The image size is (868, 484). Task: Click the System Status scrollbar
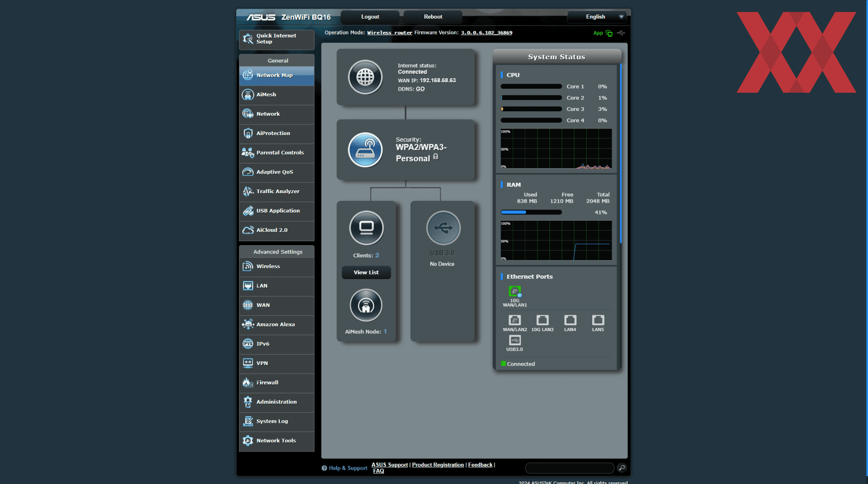coord(621,154)
